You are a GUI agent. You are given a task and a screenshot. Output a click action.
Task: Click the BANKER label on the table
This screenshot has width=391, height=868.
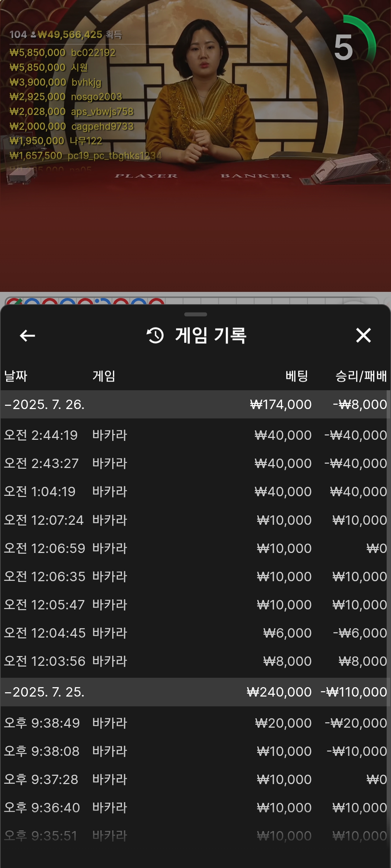[x=256, y=176]
